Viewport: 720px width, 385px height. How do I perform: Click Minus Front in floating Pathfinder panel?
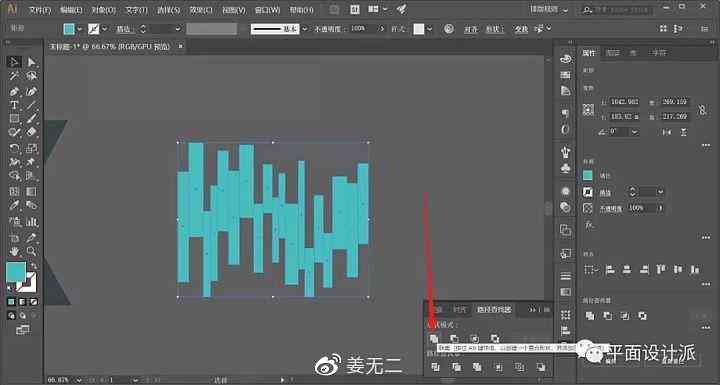[x=454, y=339]
